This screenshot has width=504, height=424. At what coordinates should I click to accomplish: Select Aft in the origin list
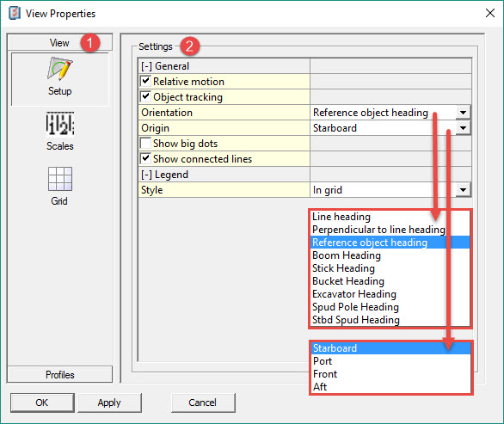390,387
